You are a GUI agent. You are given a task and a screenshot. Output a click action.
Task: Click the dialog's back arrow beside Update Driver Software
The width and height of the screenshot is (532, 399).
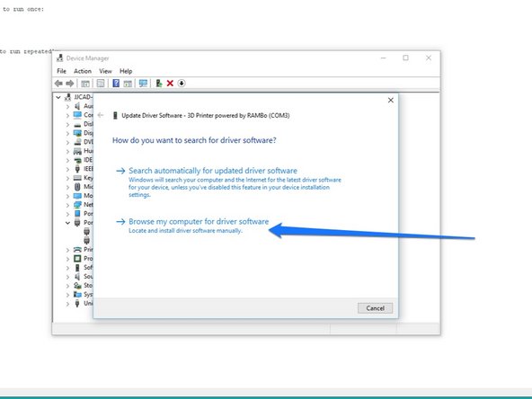point(101,115)
